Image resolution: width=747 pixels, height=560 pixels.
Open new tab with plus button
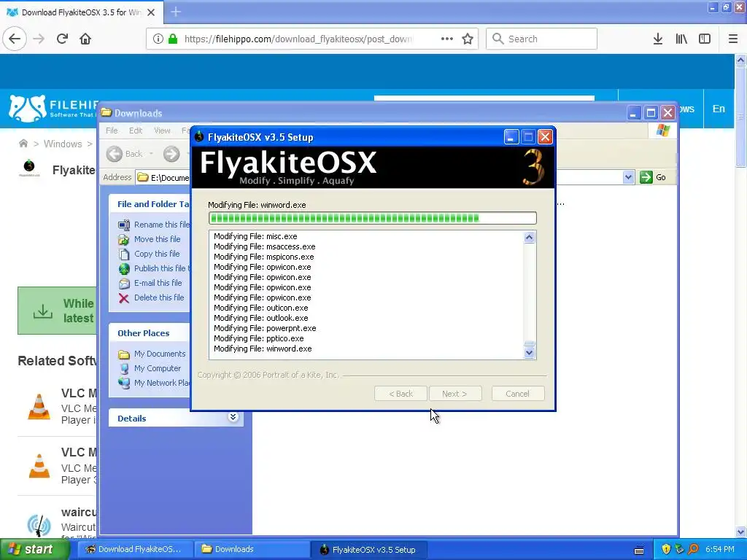[176, 12]
